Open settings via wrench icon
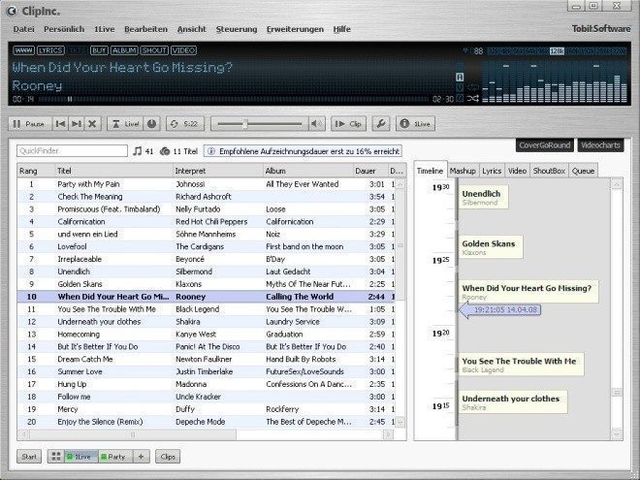The height and width of the screenshot is (480, 640). (381, 124)
